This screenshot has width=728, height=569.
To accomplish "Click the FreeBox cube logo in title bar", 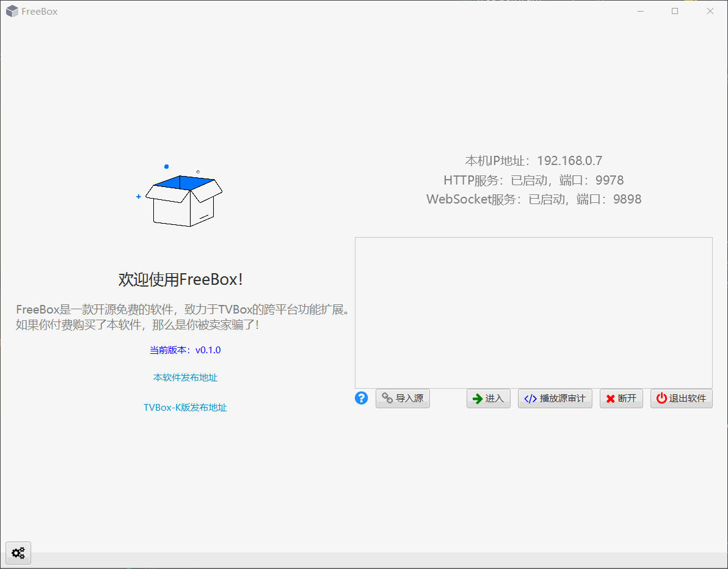I will click(x=12, y=10).
